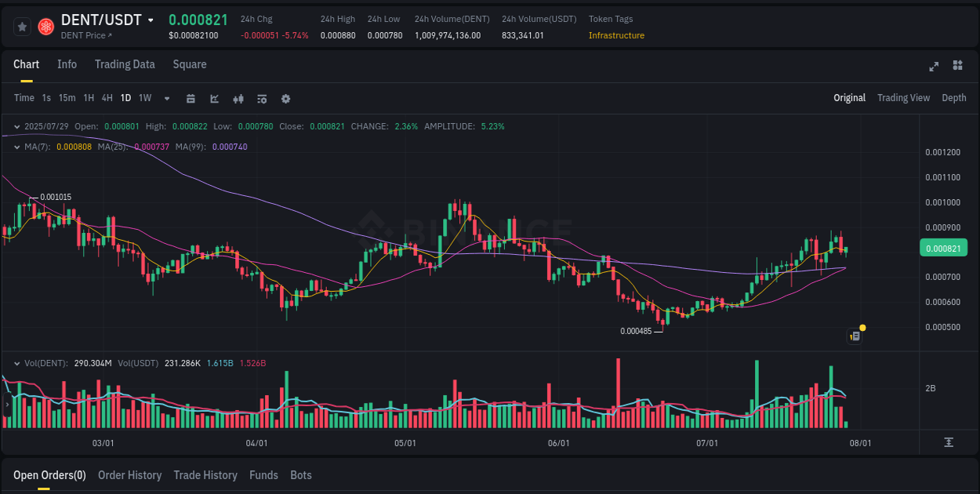This screenshot has height=494, width=980.
Task: Switch to Trading View chart mode
Action: (903, 98)
